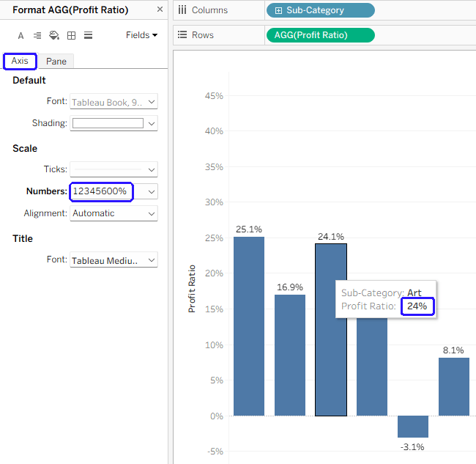Close the Format AGG(Profit Ratio) pane
The width and height of the screenshot is (476, 464).
point(160,10)
